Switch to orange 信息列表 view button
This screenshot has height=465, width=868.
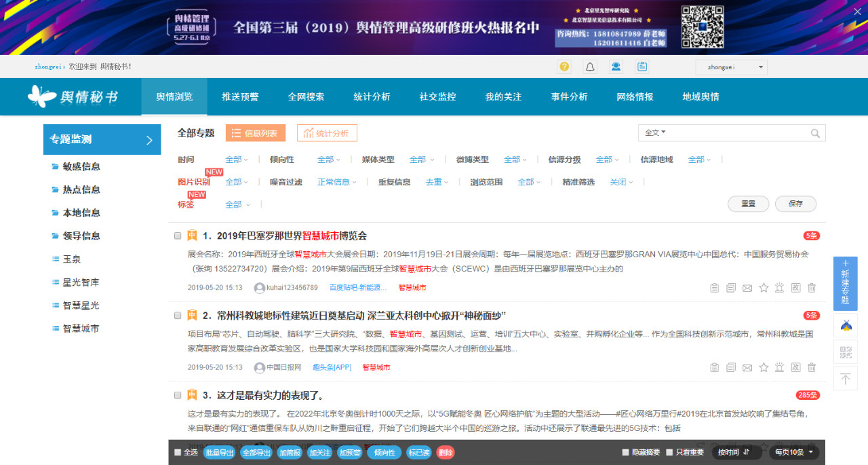pyautogui.click(x=256, y=133)
